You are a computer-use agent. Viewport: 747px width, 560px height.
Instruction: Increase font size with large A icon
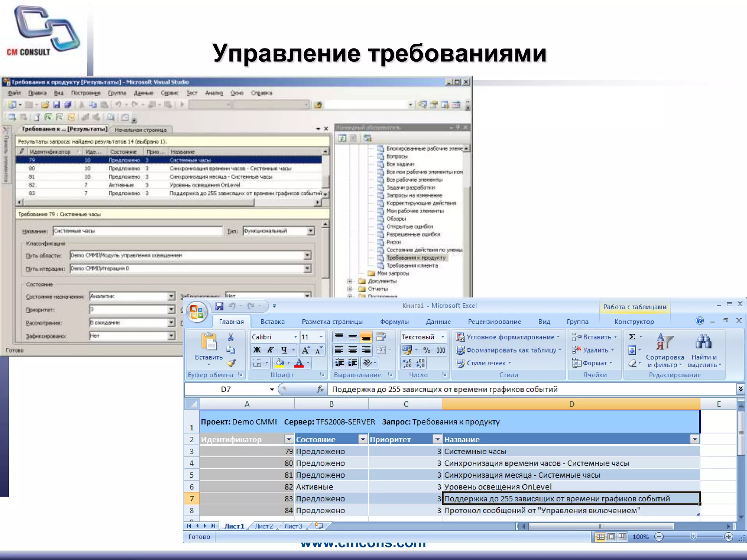(x=306, y=350)
